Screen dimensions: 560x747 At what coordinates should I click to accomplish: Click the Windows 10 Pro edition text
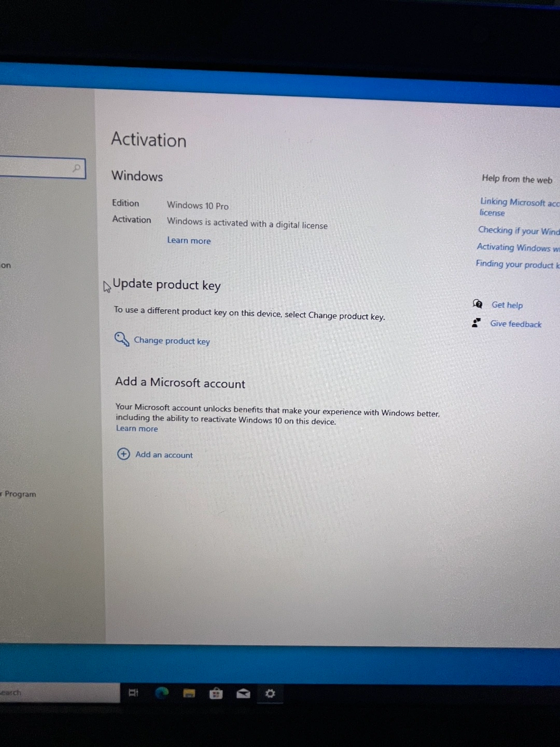tap(198, 205)
